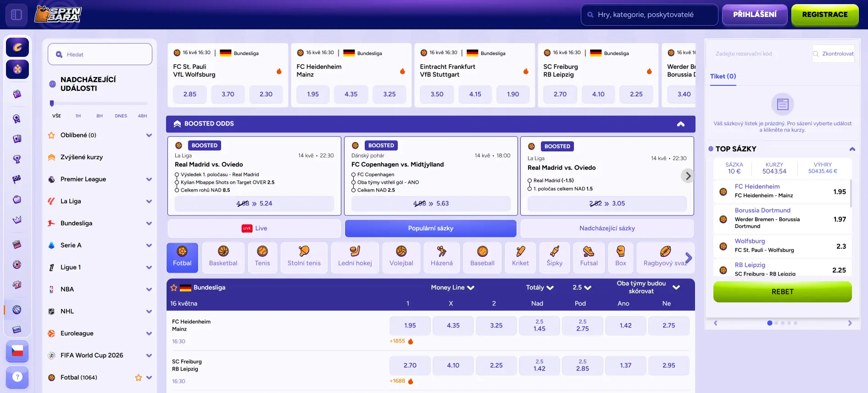Toggle 2.95 'Ne' odds for Freiburg–Leipzig
868x393 pixels.
pyautogui.click(x=669, y=365)
